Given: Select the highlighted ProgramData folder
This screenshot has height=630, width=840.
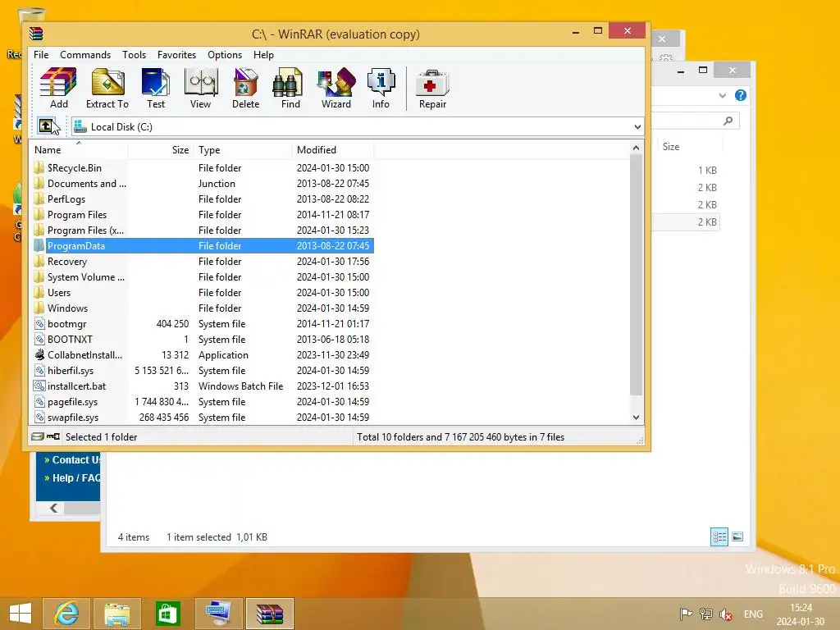Looking at the screenshot, I should pos(203,245).
